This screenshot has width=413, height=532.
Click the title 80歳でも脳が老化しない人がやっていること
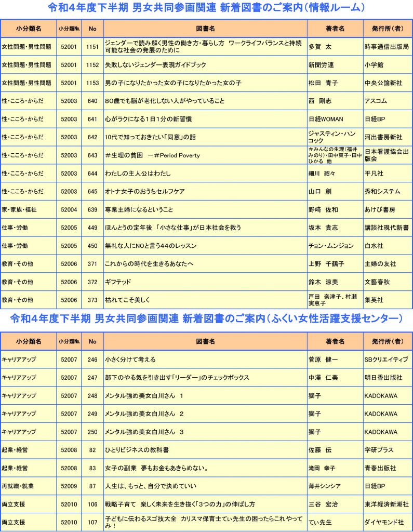165,101
